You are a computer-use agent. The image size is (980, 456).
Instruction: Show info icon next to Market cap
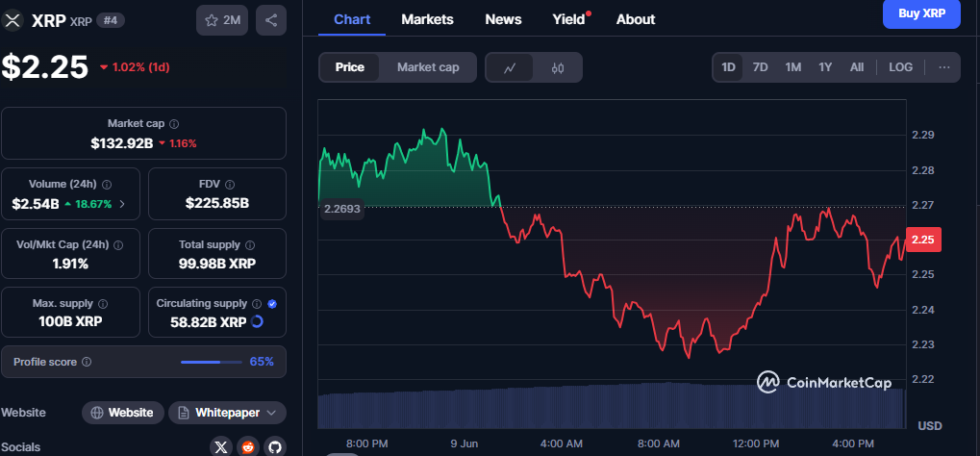point(174,124)
